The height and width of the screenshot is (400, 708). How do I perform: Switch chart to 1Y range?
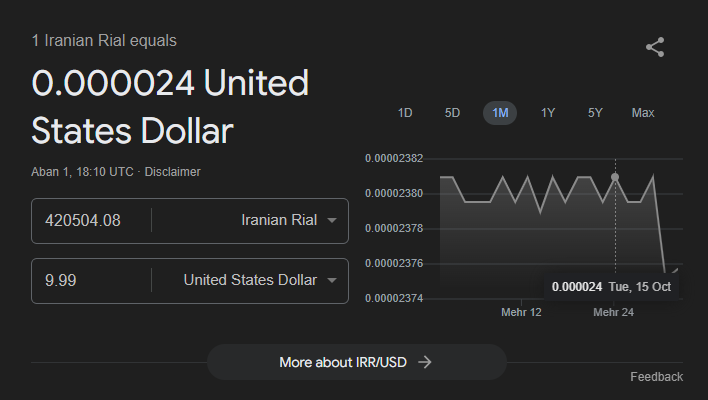pyautogui.click(x=548, y=113)
